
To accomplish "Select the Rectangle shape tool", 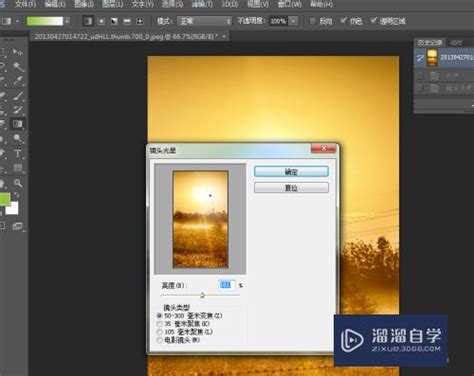I will coord(18,168).
